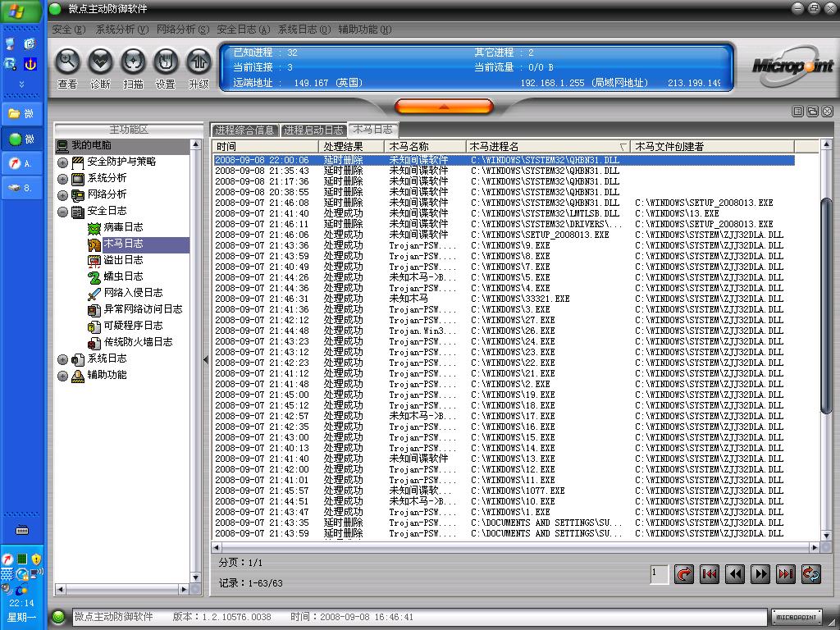Viewport: 840px width, 630px height.
Task: Open 传统防火墙日志 firewall log
Action: pyautogui.click(x=130, y=342)
